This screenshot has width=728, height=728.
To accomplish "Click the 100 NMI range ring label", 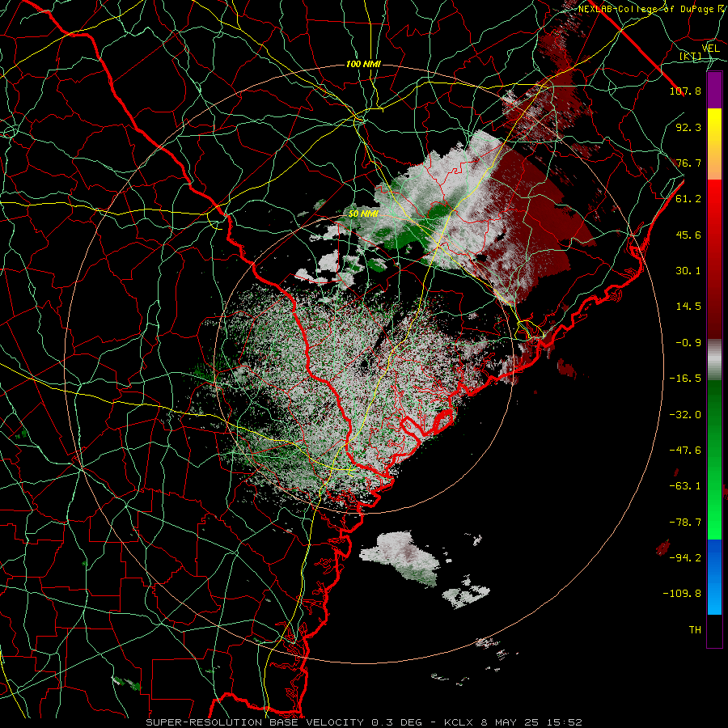I will (x=363, y=64).
